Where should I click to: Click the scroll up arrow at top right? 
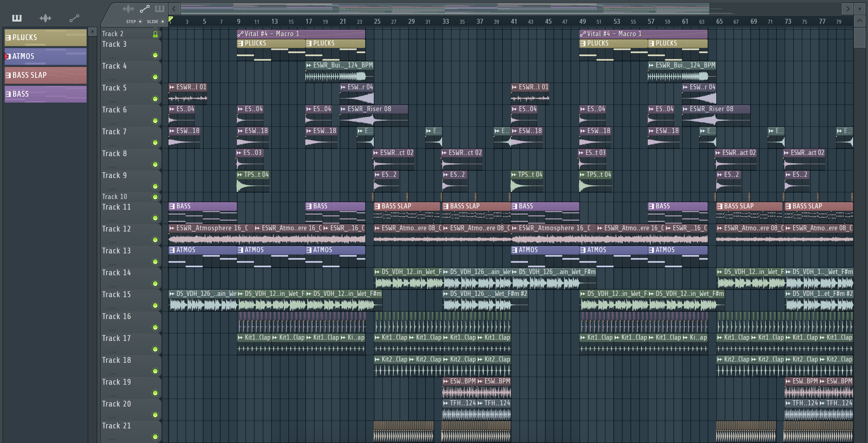[x=859, y=21]
